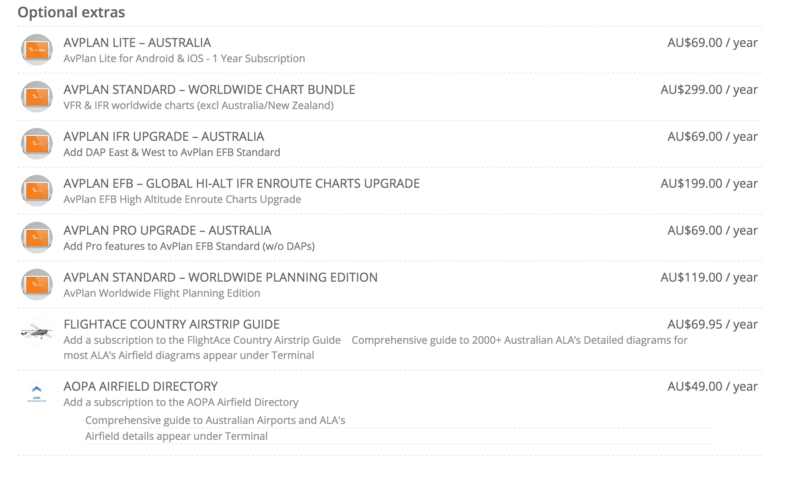
Task: Click the AU$299.00 / year price
Action: coord(709,89)
